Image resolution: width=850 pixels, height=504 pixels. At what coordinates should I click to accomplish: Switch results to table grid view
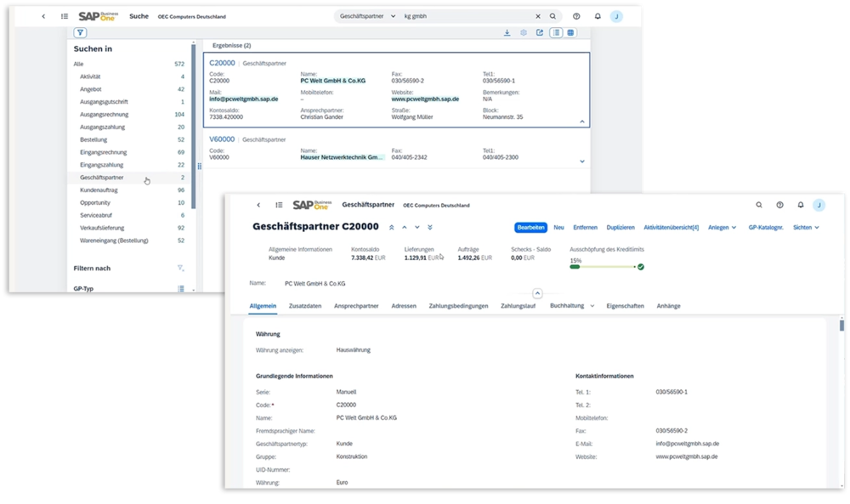coord(570,33)
